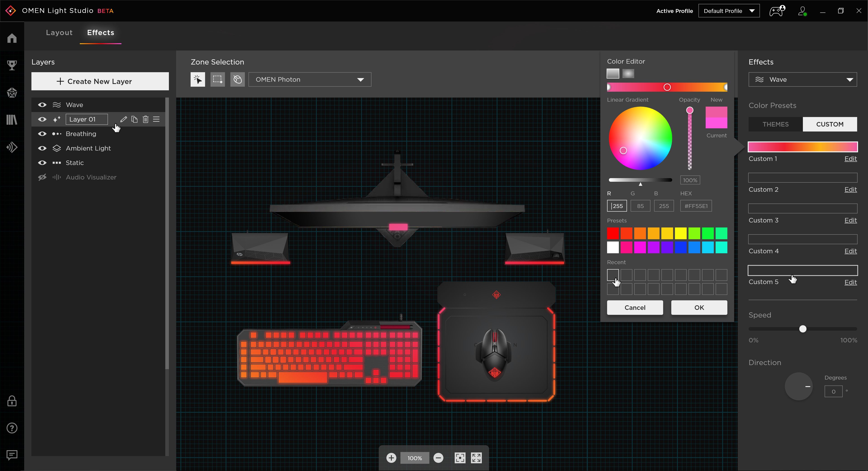Click the Direction dial control
Image resolution: width=868 pixels, height=471 pixels.
[x=799, y=386]
